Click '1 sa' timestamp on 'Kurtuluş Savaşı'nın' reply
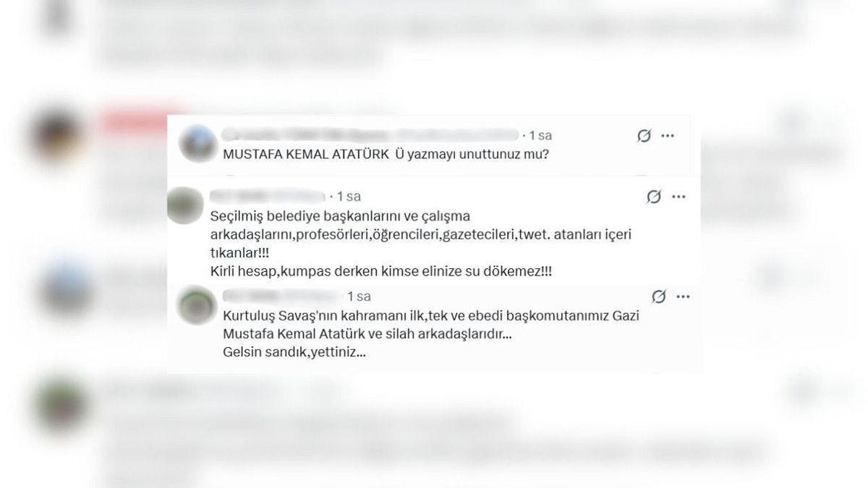Image resolution: width=868 pixels, height=488 pixels. coord(359,296)
